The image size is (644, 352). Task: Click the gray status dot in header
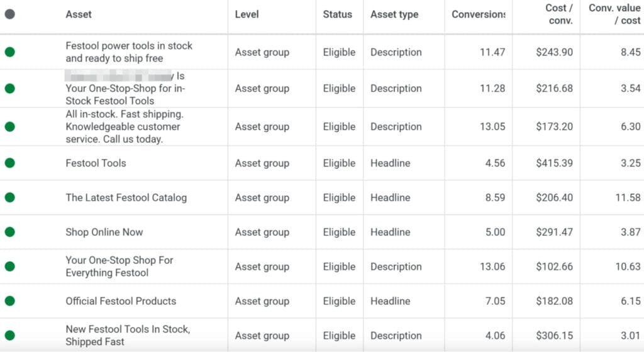[x=10, y=14]
